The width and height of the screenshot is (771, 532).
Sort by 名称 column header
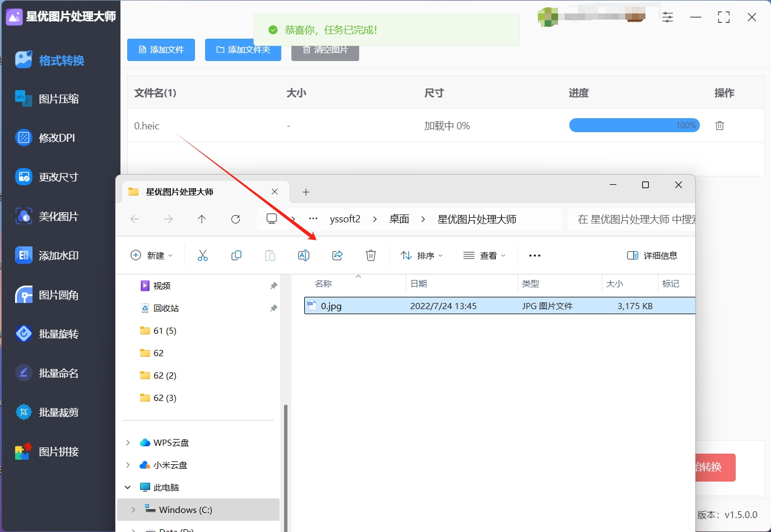pos(323,284)
